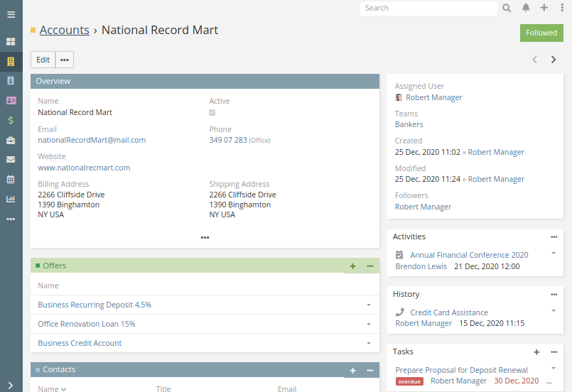This screenshot has width=572, height=392.
Task: Click the phone call icon beside Credit Card Assistance
Action: 400,312
